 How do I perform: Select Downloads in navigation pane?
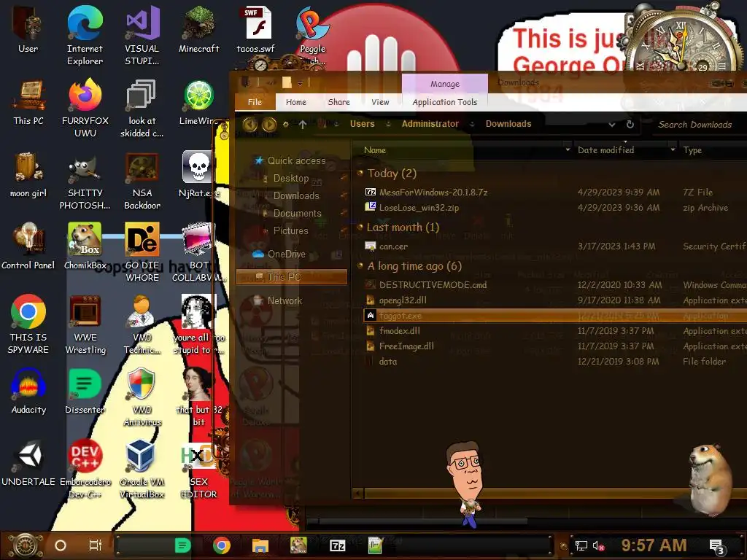[296, 195]
